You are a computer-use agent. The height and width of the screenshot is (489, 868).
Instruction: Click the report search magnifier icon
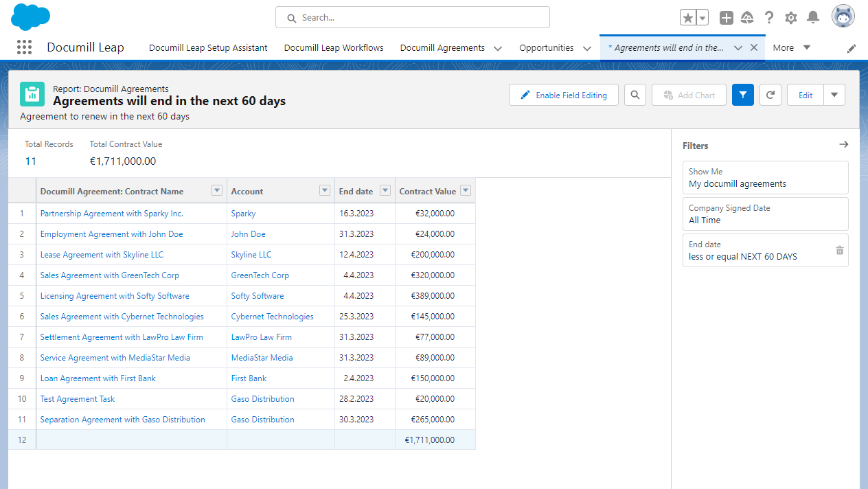point(635,95)
